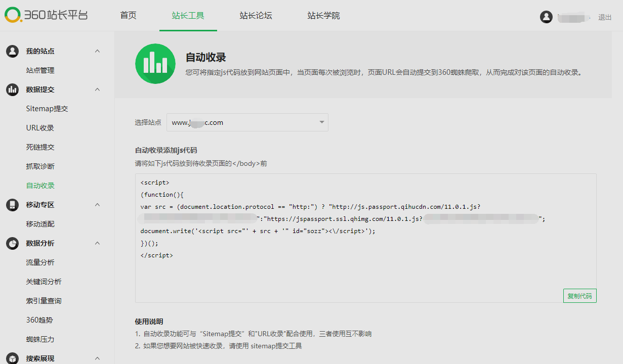Select 自动收录 in sidebar
The image size is (623, 364).
click(x=40, y=186)
